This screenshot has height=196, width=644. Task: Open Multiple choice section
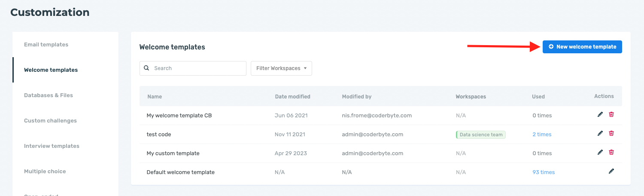[x=45, y=171]
